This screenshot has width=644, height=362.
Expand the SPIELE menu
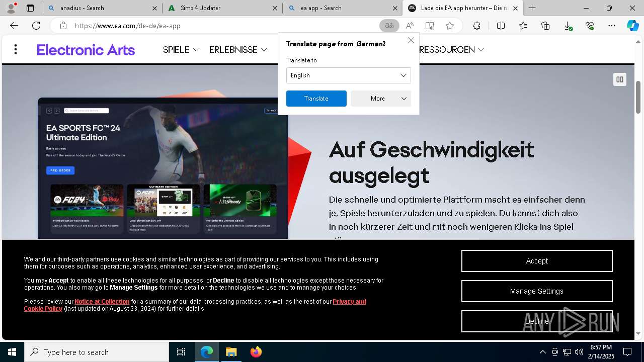(x=181, y=50)
